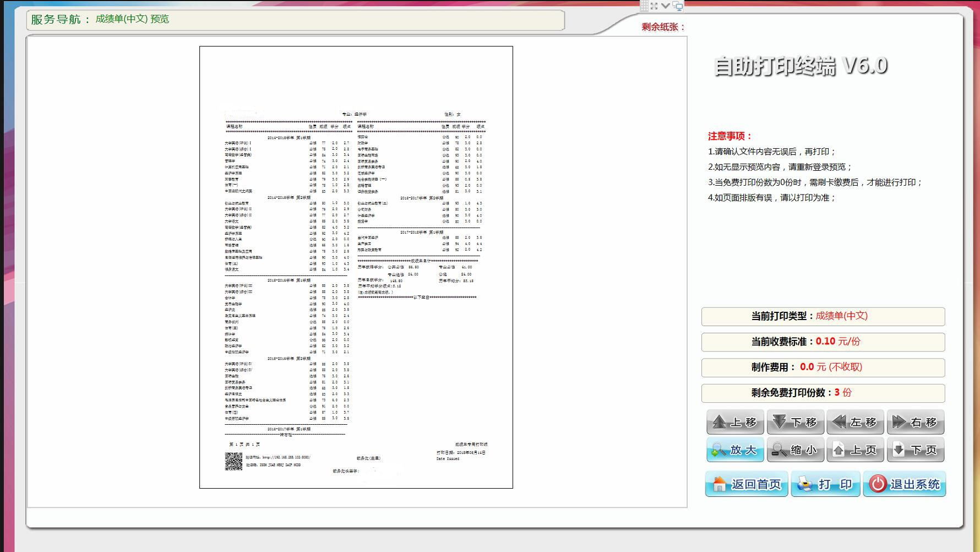Click the 服务导航 breadcrumb bar
980x552 pixels.
295,20
